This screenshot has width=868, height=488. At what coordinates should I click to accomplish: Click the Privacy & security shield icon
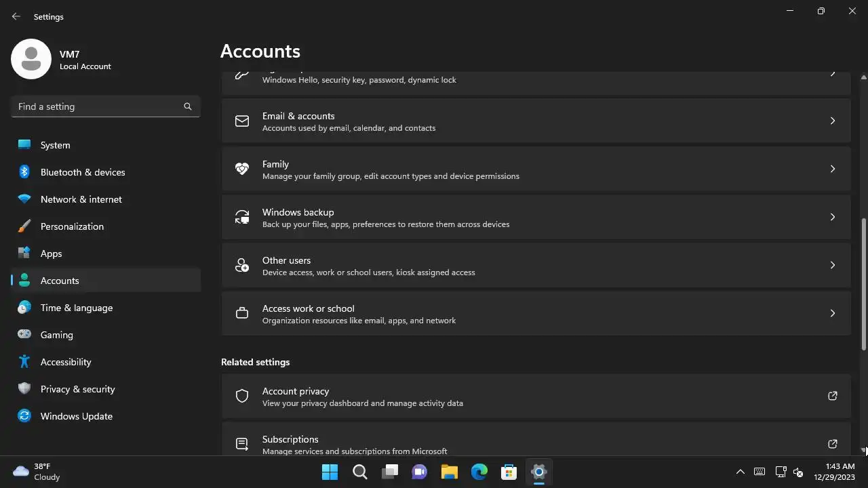tap(24, 389)
